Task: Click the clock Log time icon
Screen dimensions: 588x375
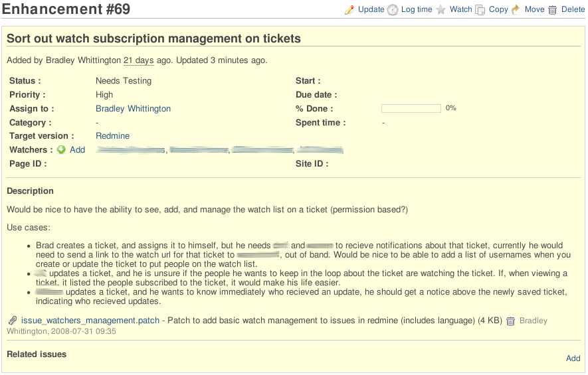Action: 393,10
